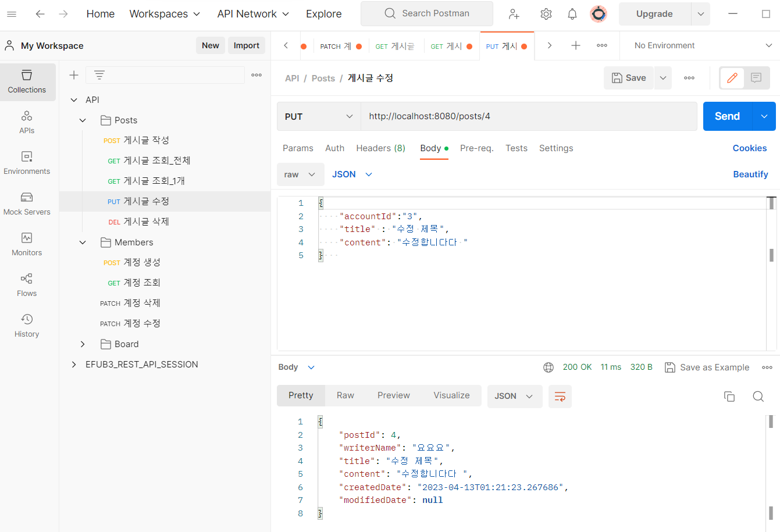Image resolution: width=780 pixels, height=532 pixels.
Task: Search within the response body
Action: click(758, 397)
